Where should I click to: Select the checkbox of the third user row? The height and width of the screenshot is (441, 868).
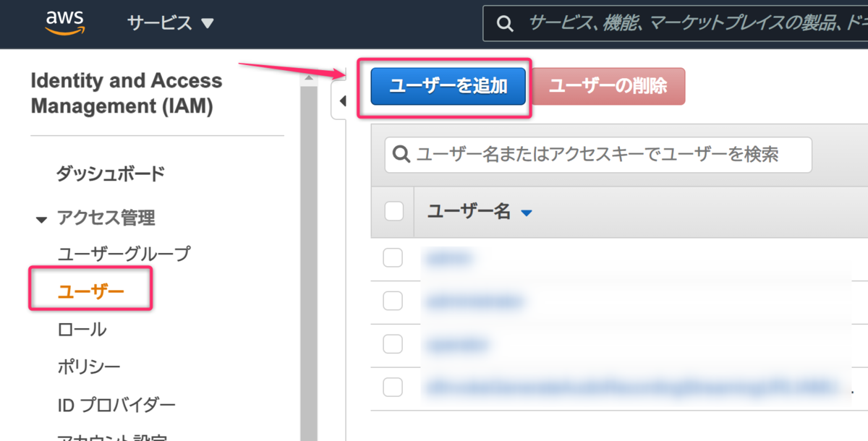(x=393, y=344)
